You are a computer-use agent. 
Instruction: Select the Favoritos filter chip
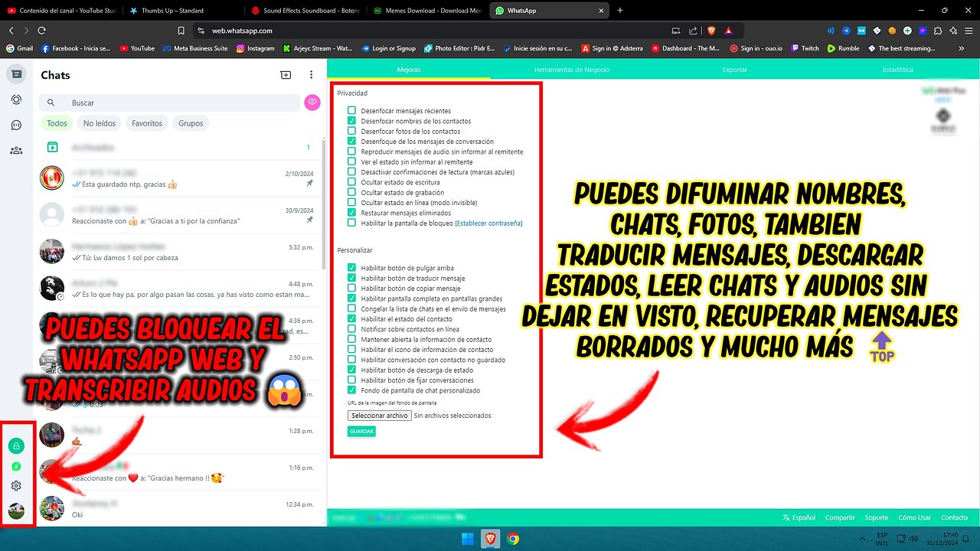pyautogui.click(x=147, y=123)
